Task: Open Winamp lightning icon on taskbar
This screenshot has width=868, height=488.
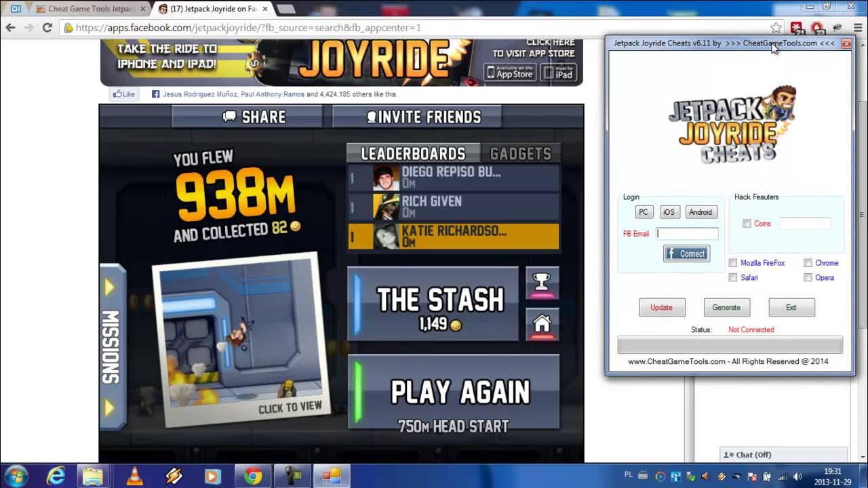Action: [174, 476]
